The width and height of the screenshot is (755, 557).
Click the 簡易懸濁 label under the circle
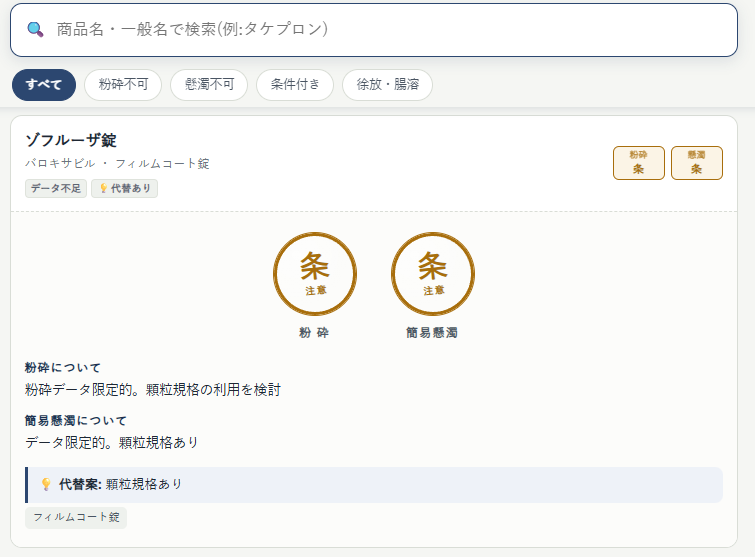tap(432, 333)
